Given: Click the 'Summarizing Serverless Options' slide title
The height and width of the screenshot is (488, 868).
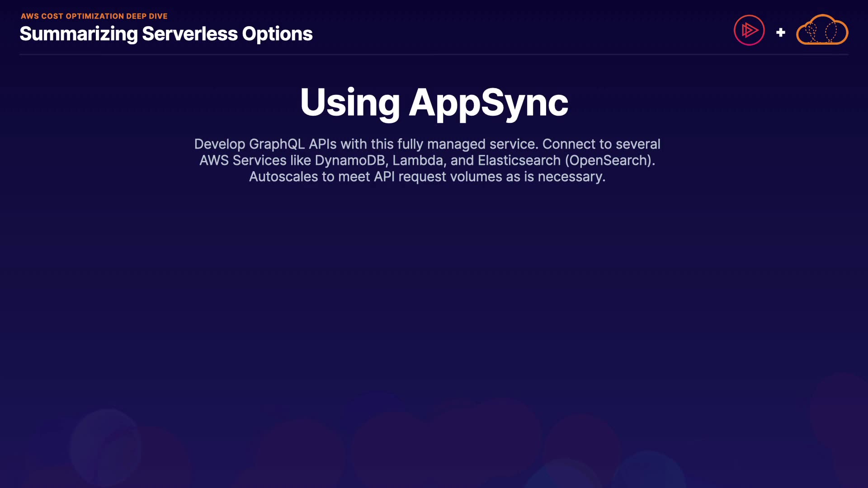Looking at the screenshot, I should (166, 34).
